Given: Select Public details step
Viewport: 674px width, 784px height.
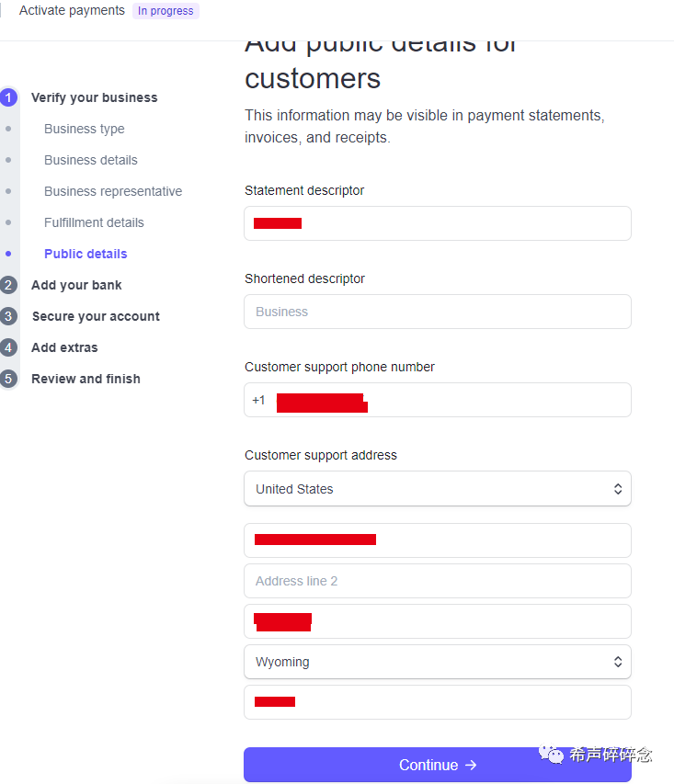Looking at the screenshot, I should click(86, 254).
